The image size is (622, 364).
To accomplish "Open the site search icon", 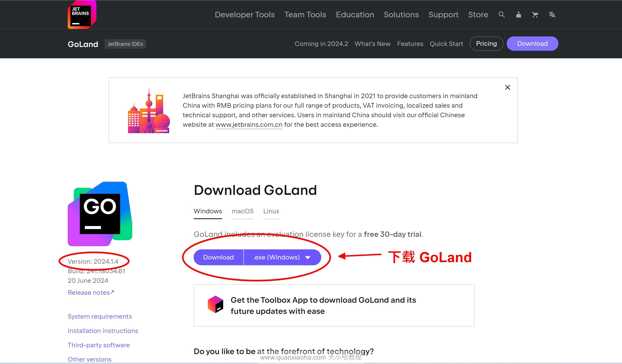I will pyautogui.click(x=502, y=15).
